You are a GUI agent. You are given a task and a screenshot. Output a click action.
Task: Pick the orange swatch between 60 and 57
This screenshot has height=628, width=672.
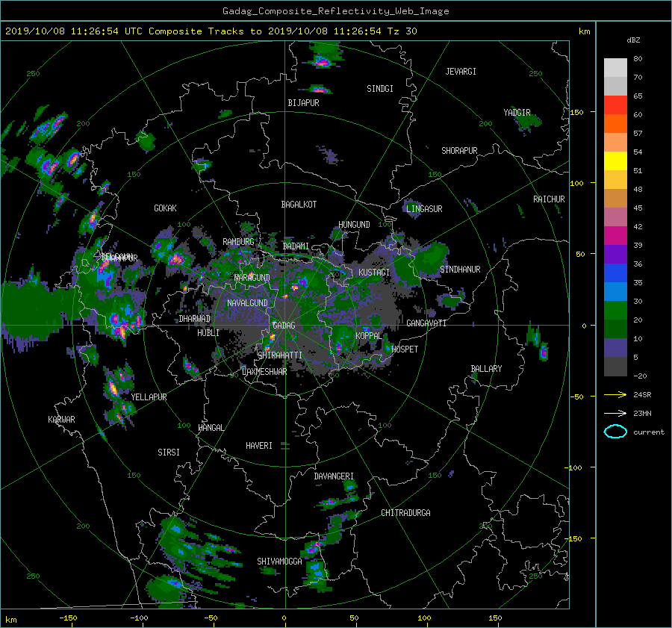pos(615,123)
